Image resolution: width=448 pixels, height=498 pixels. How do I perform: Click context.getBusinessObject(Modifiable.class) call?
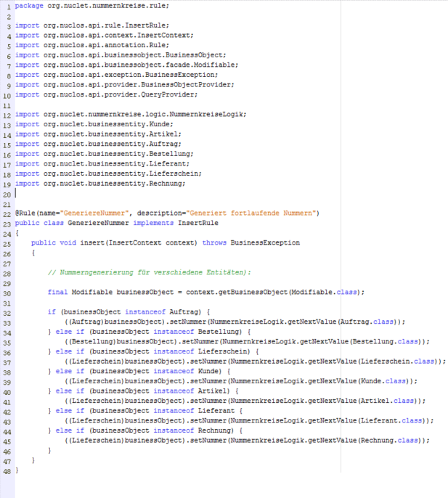pyautogui.click(x=273, y=292)
